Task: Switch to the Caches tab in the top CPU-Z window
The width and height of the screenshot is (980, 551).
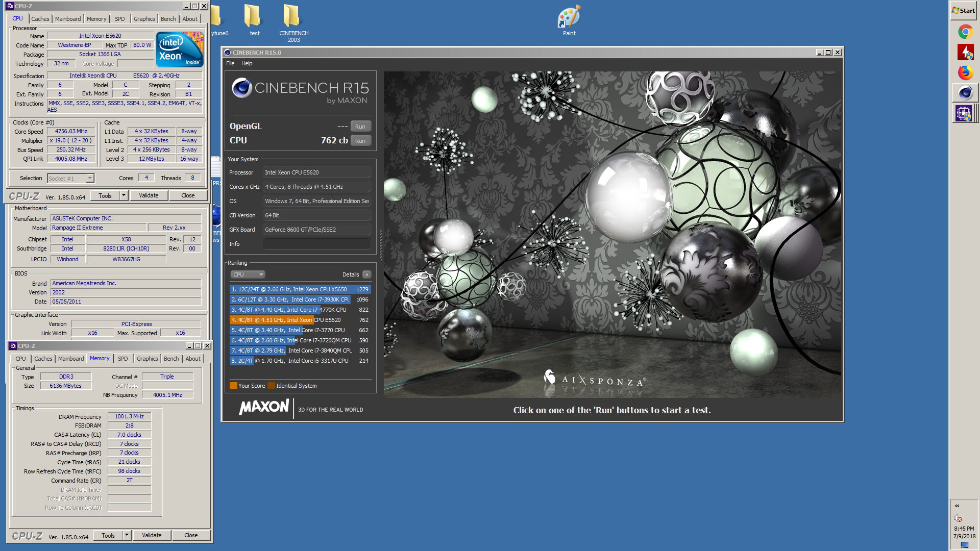Action: pos(40,19)
